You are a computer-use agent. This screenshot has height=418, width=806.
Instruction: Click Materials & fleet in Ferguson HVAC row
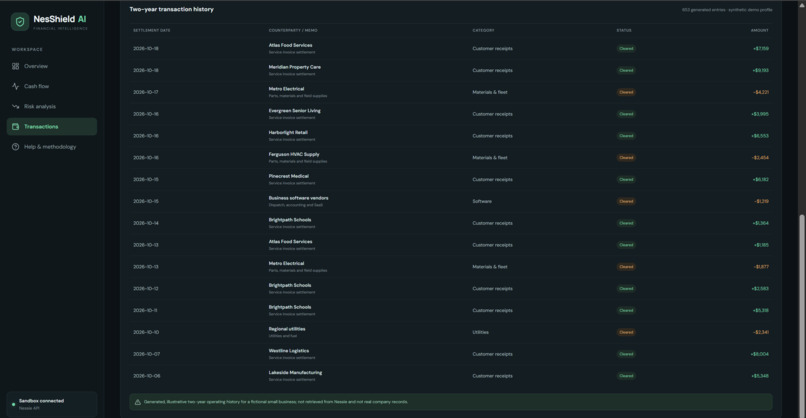[x=490, y=158]
